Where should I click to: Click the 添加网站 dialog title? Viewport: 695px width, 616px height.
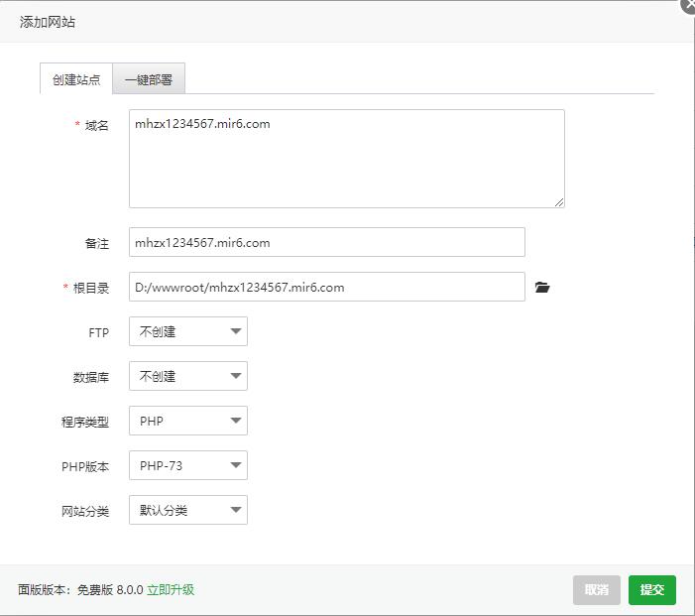click(48, 21)
